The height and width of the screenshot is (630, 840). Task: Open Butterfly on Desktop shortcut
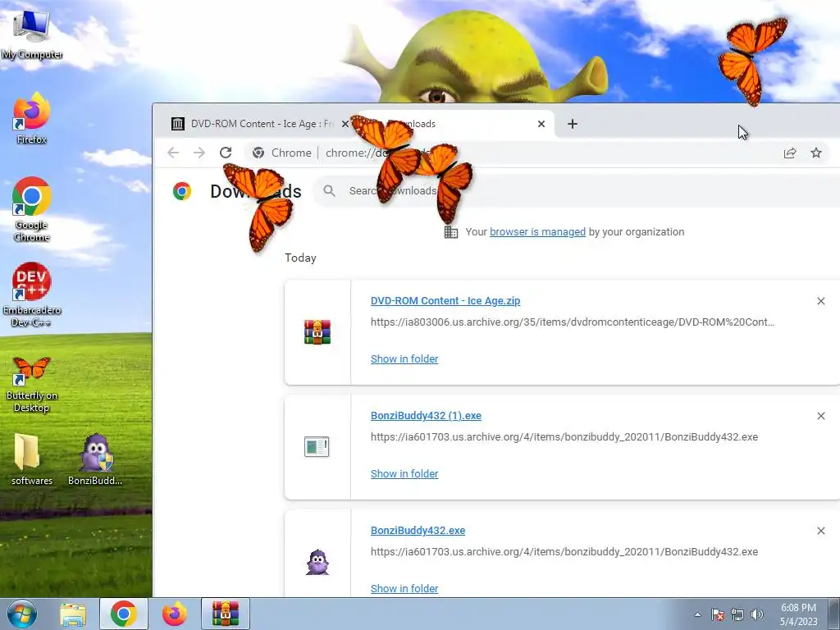tap(32, 384)
